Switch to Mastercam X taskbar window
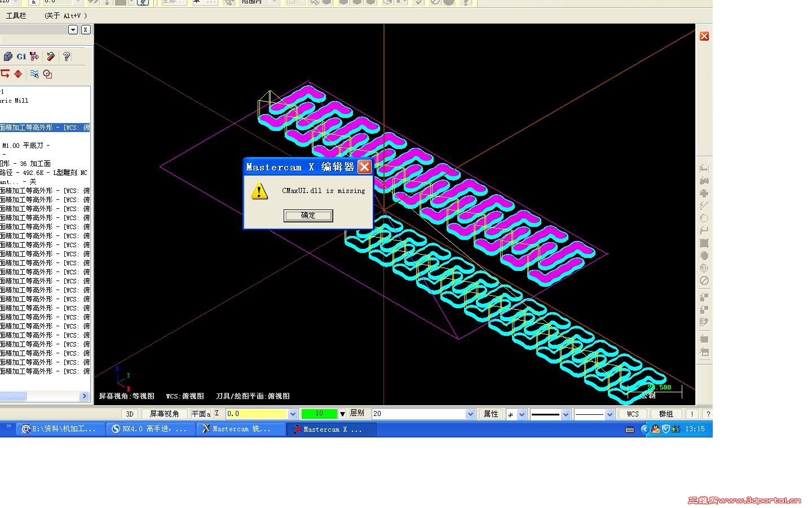Viewport: 812px width, 508px height. [331, 429]
